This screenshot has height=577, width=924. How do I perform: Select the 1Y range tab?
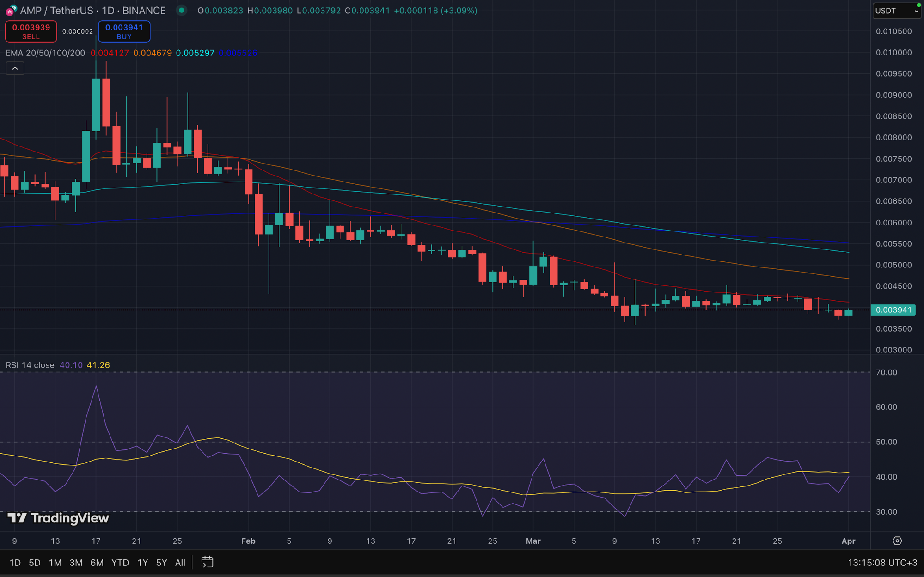[142, 562]
